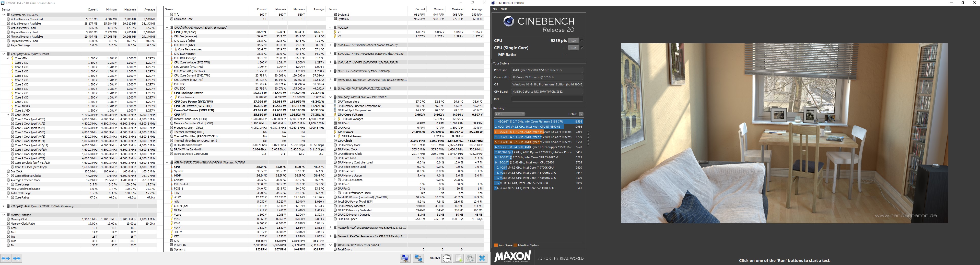
Task: Click GFX Board field RTX 3070 Ti
Action: coord(547,91)
